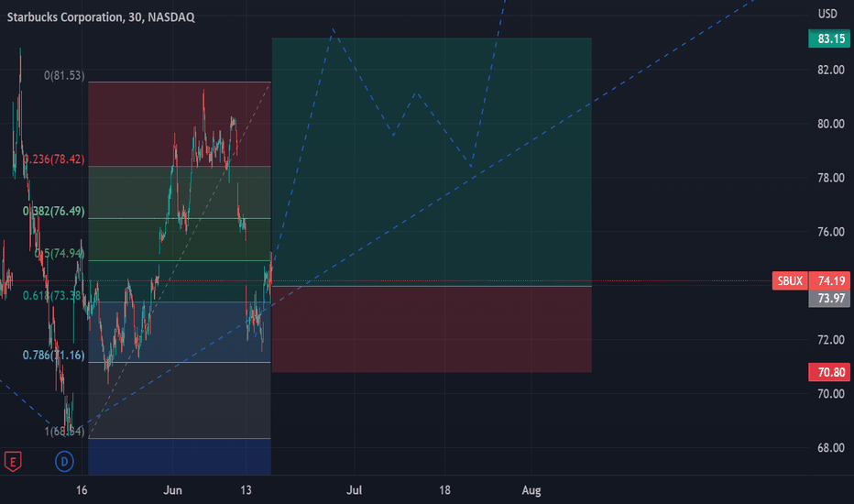Click the 83.15 green target price label
The height and width of the screenshot is (504, 854).
tap(829, 38)
